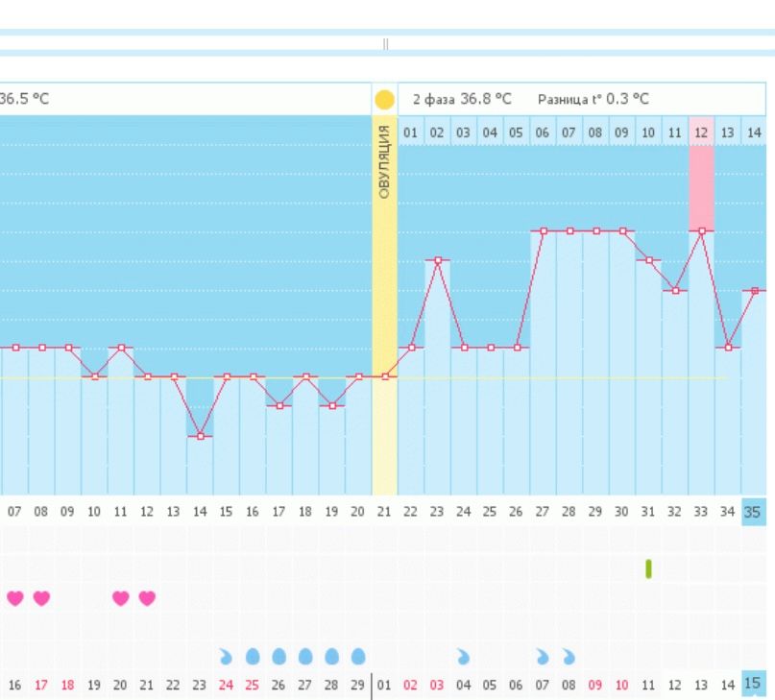Screen dimensions: 775x700
Task: Click the temperature point on cycle day 33
Action: pyautogui.click(x=702, y=230)
